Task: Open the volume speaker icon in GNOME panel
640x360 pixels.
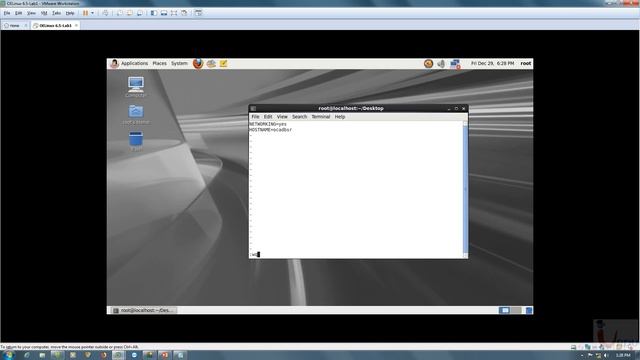Action: [x=441, y=64]
